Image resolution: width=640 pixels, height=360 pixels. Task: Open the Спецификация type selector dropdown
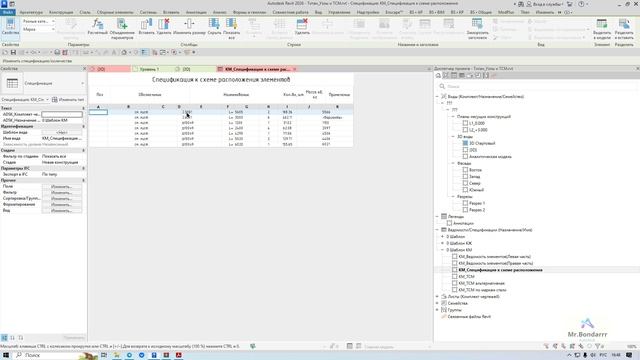click(82, 83)
